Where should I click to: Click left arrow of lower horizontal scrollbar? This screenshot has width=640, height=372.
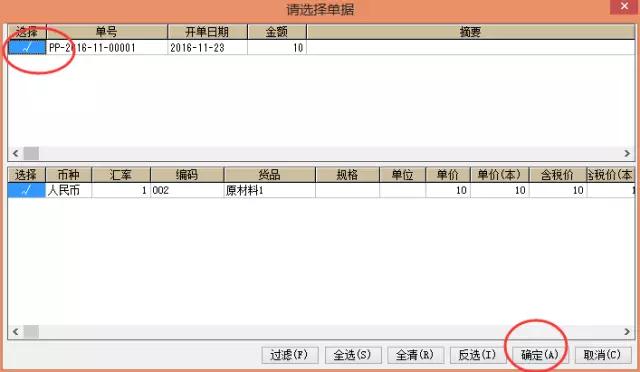point(16,332)
